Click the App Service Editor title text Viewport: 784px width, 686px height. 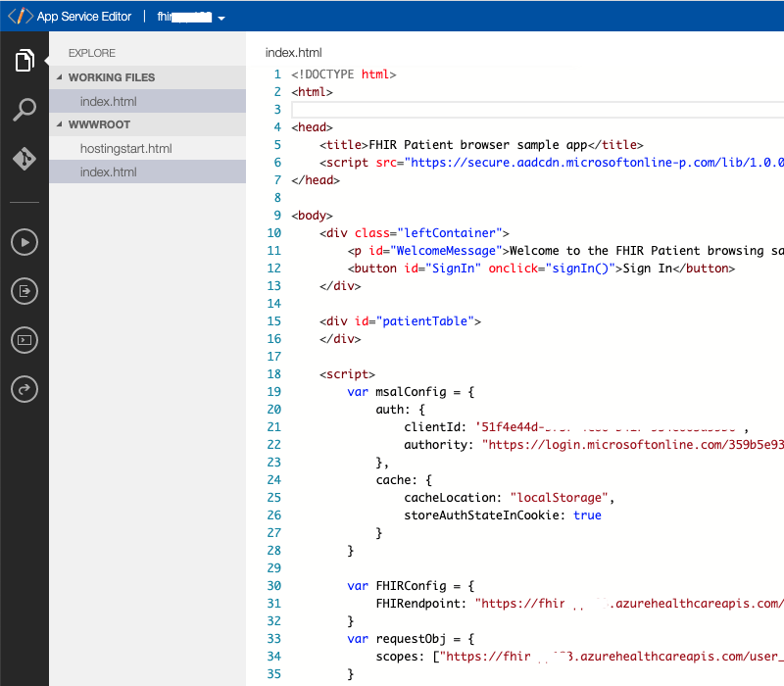click(x=84, y=17)
